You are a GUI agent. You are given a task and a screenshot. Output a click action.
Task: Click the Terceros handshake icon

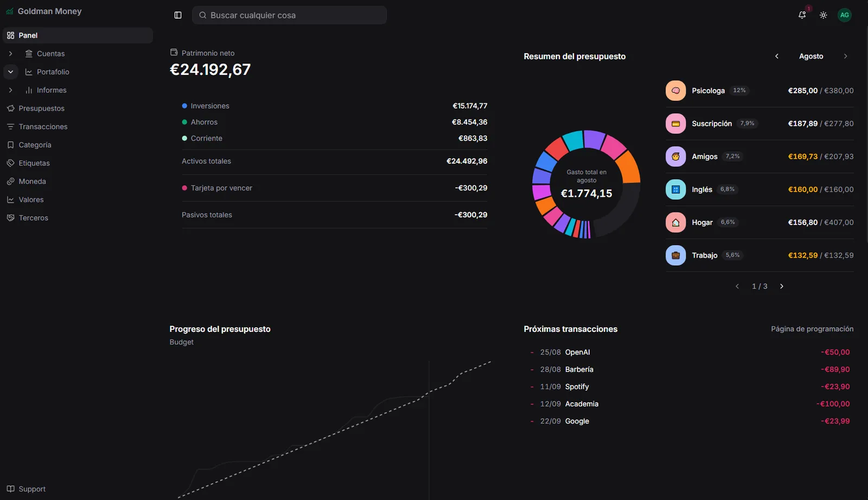click(x=10, y=218)
